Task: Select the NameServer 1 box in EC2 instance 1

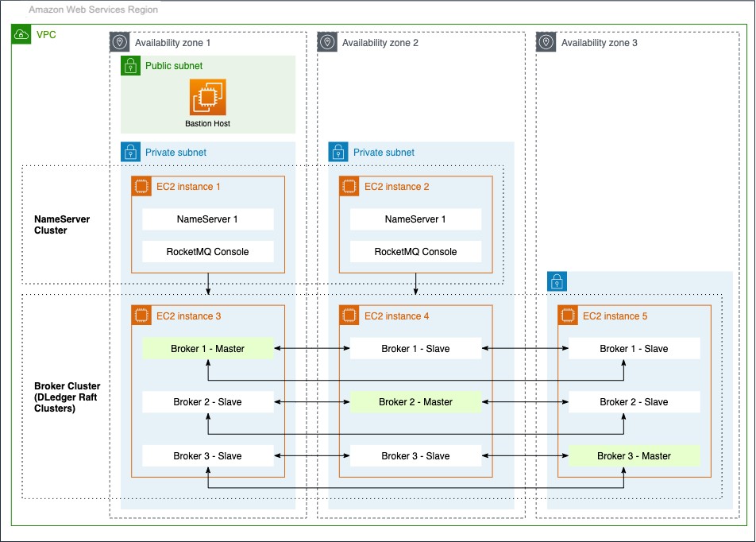Action: point(208,219)
